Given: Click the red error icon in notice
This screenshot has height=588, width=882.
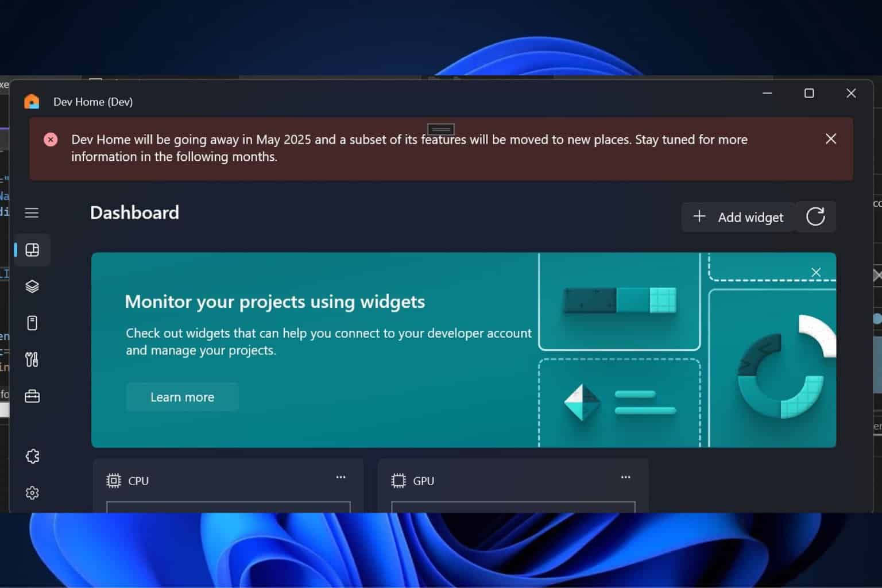Looking at the screenshot, I should 51,140.
